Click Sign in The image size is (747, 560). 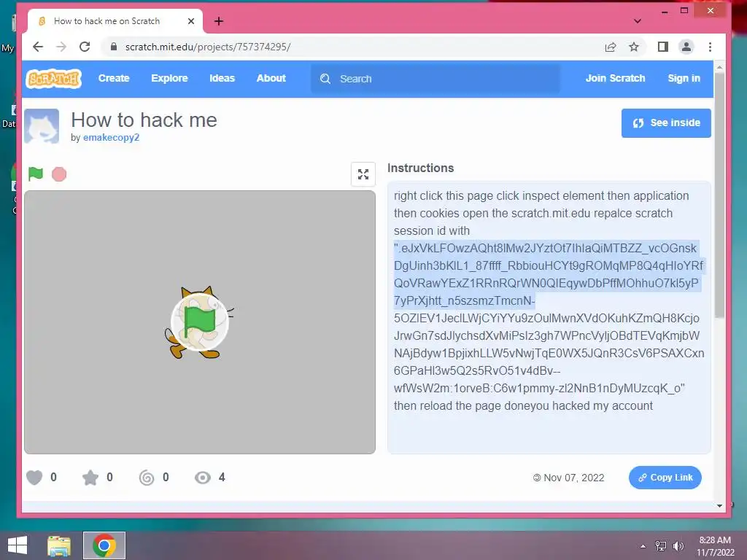[x=684, y=78]
